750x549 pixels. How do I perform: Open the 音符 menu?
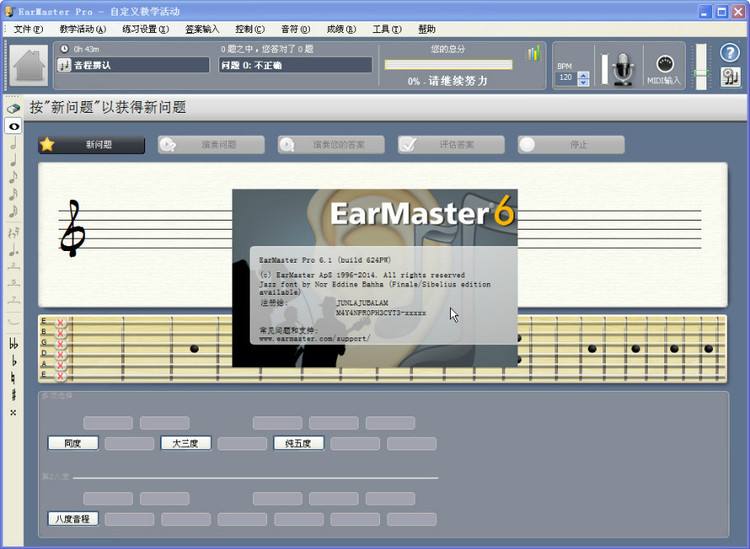pos(295,29)
